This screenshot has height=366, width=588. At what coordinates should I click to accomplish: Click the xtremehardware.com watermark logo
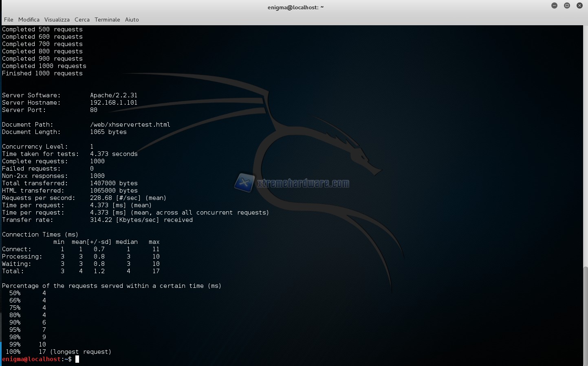pos(292,183)
